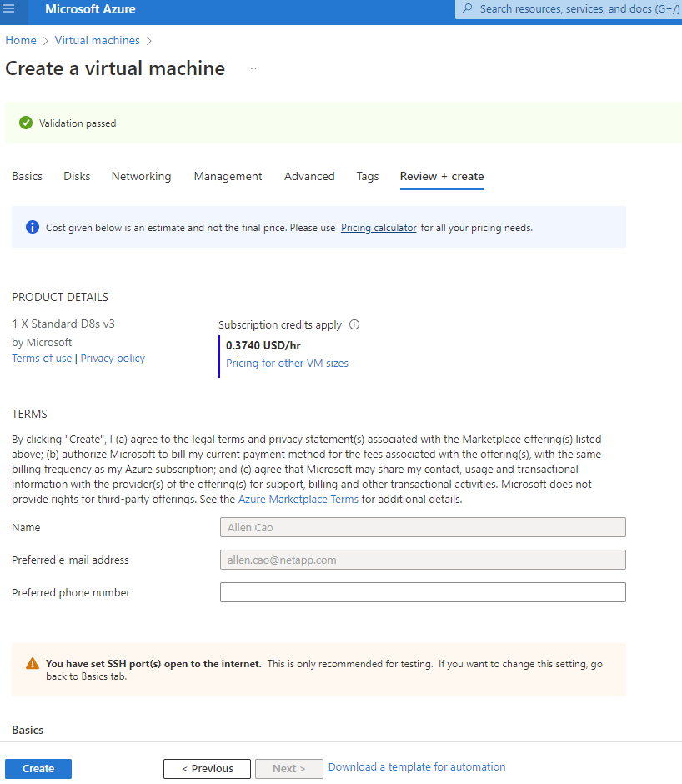Click the Subscription credits info icon
The width and height of the screenshot is (682, 784).
[x=354, y=324]
